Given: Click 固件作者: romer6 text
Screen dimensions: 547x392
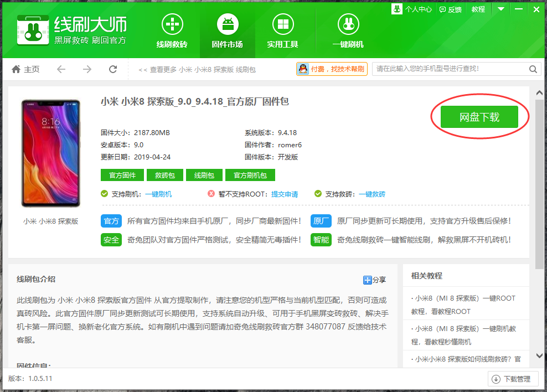Looking at the screenshot, I should 273,145.
